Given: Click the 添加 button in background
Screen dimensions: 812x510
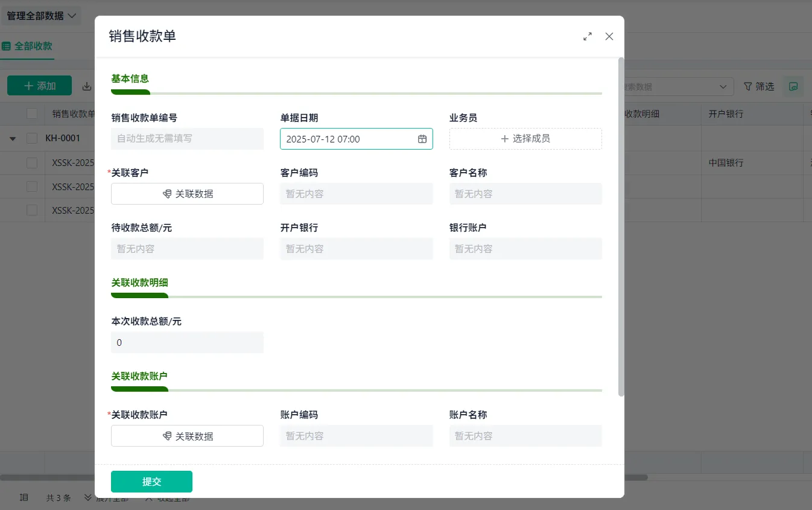Looking at the screenshot, I should click(x=39, y=86).
